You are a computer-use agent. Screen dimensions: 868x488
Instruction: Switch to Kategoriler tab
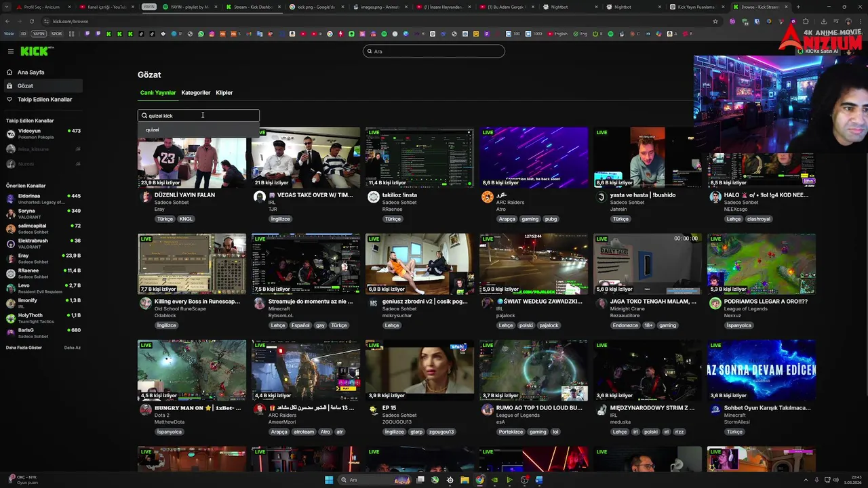(196, 93)
